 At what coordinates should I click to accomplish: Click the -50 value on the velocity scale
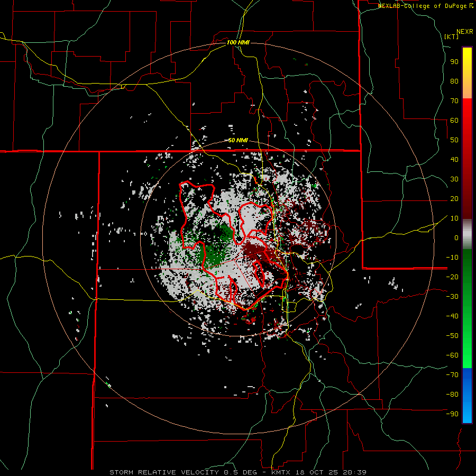click(x=452, y=336)
